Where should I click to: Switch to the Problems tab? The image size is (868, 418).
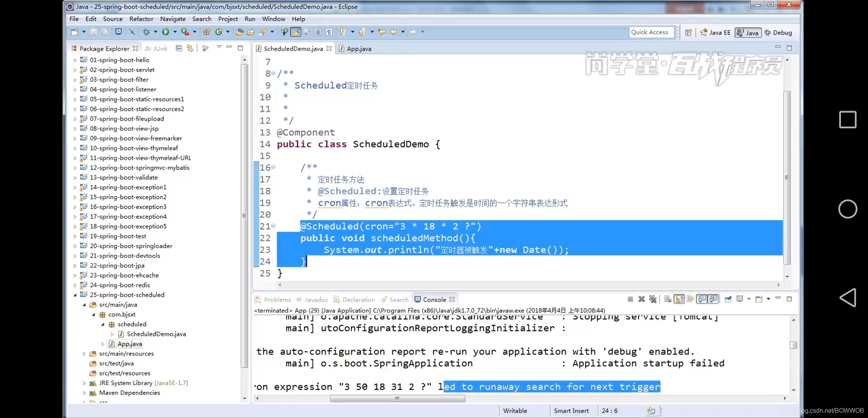pos(277,299)
